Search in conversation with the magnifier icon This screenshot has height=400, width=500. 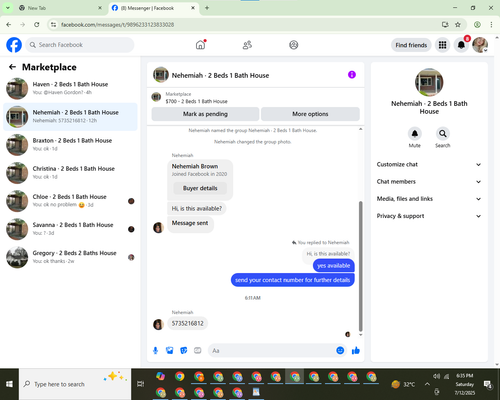[443, 134]
